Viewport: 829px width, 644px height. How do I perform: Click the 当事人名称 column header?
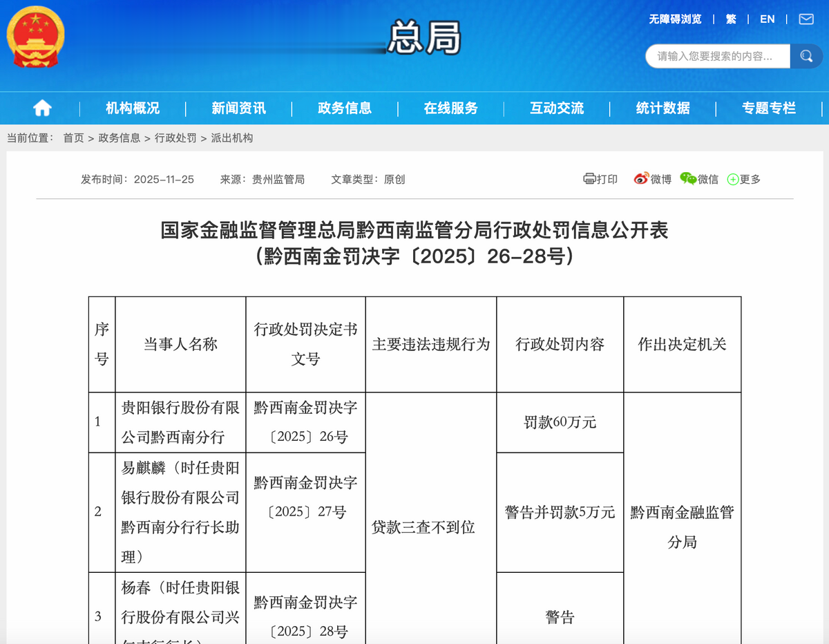[180, 344]
